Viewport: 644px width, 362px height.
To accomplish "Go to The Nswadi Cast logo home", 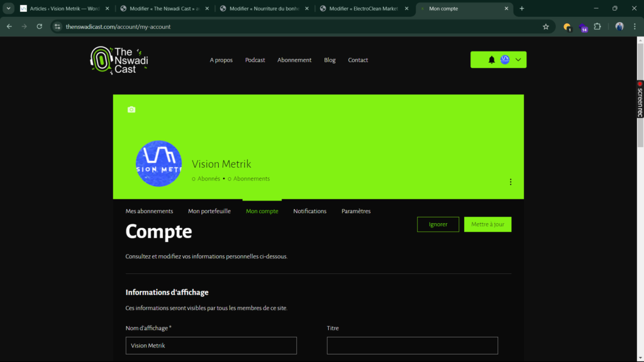I will point(119,60).
